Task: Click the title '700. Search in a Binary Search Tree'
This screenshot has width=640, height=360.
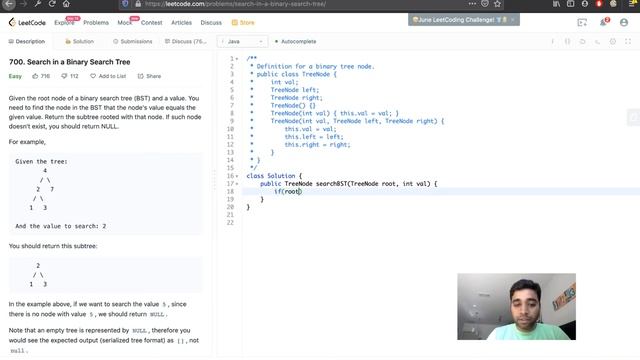Action: point(69,62)
